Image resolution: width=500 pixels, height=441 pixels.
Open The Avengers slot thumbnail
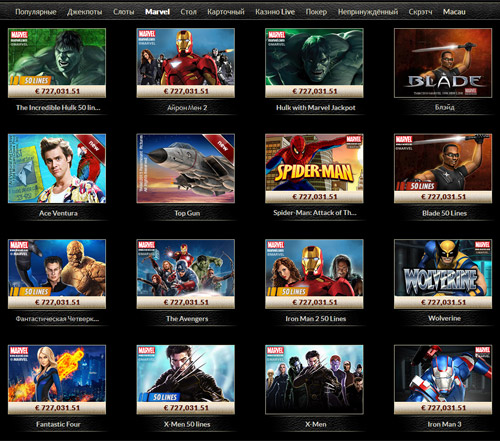(x=185, y=274)
